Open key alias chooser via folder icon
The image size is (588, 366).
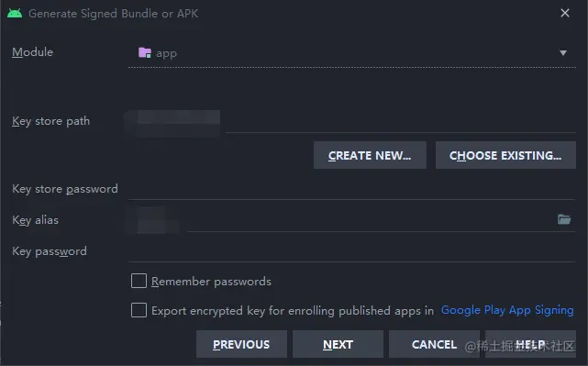[564, 219]
